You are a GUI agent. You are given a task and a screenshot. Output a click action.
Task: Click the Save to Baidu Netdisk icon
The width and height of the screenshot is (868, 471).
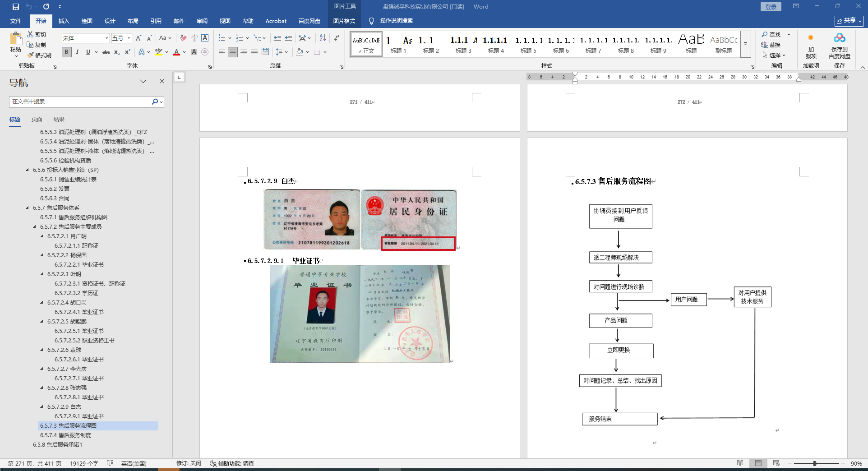coord(840,38)
